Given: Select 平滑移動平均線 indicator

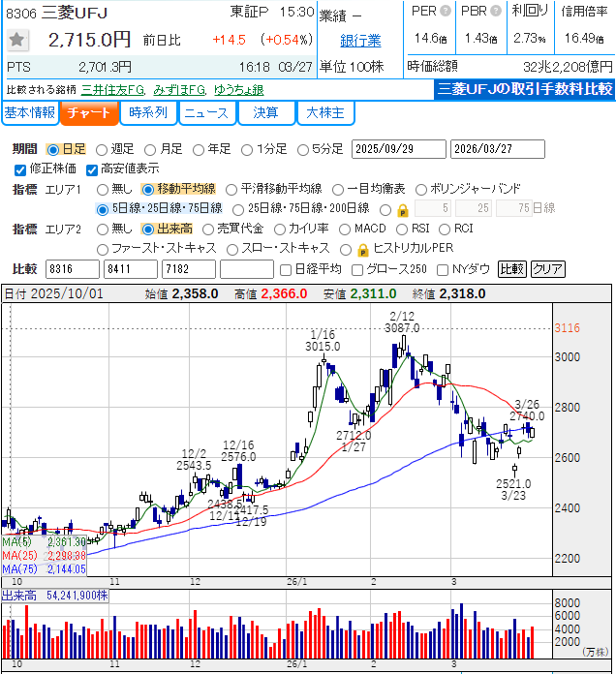Looking at the screenshot, I should pos(231,190).
